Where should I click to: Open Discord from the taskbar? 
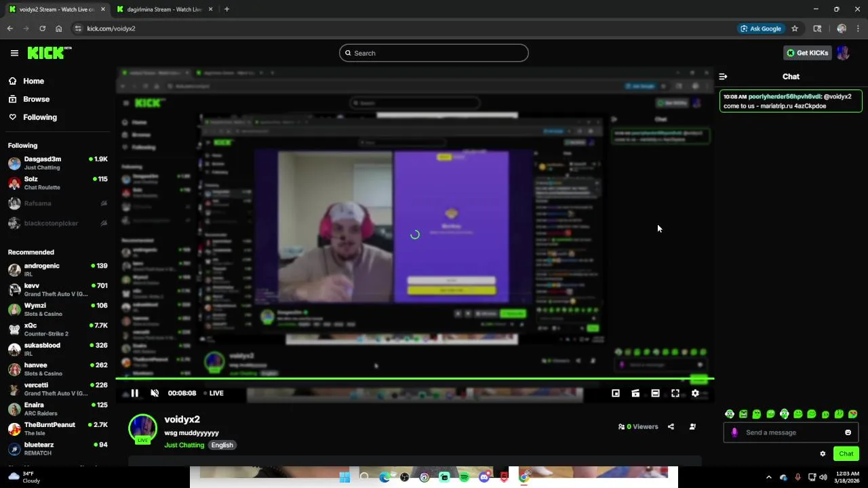pyautogui.click(x=484, y=477)
